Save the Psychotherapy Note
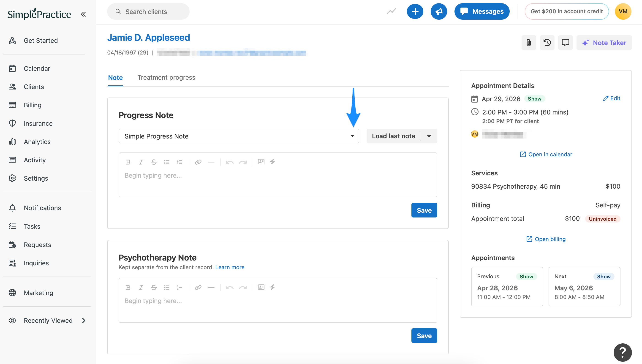Viewport: 642px width, 364px height. 424,336
